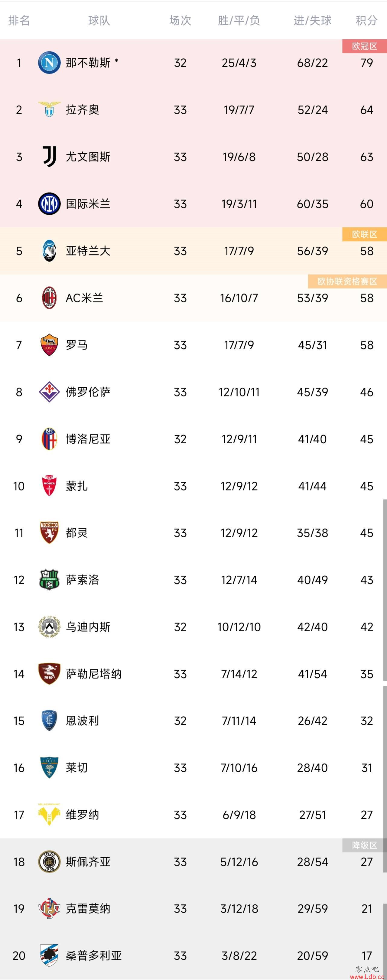387x980 pixels.
Task: Tap the 欧冠区 zone label
Action: pyautogui.click(x=365, y=46)
